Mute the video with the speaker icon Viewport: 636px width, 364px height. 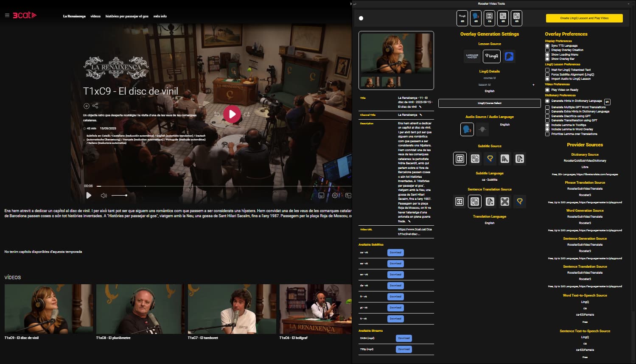pos(104,196)
